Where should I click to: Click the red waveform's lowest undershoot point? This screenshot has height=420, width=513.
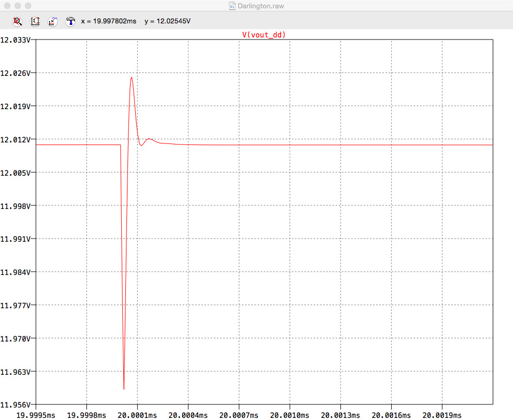pyautogui.click(x=124, y=389)
